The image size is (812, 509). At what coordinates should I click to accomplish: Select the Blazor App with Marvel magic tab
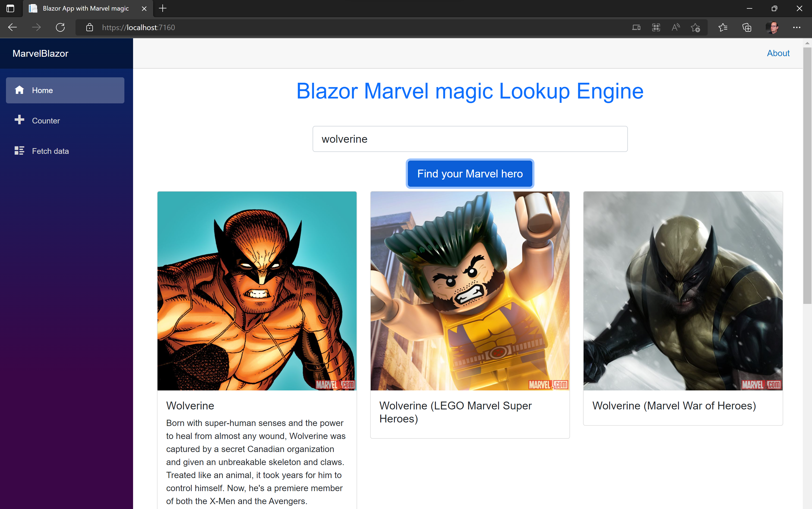86,8
